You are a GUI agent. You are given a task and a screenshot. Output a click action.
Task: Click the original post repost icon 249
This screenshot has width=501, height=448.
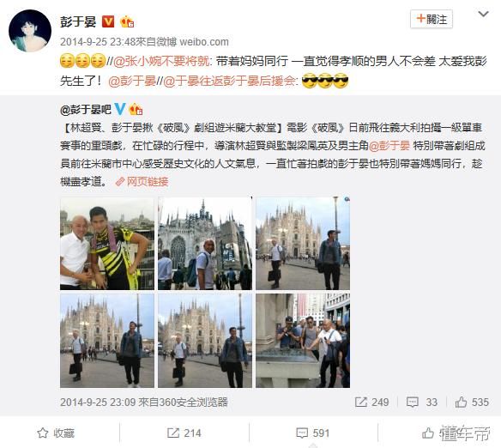point(372,402)
